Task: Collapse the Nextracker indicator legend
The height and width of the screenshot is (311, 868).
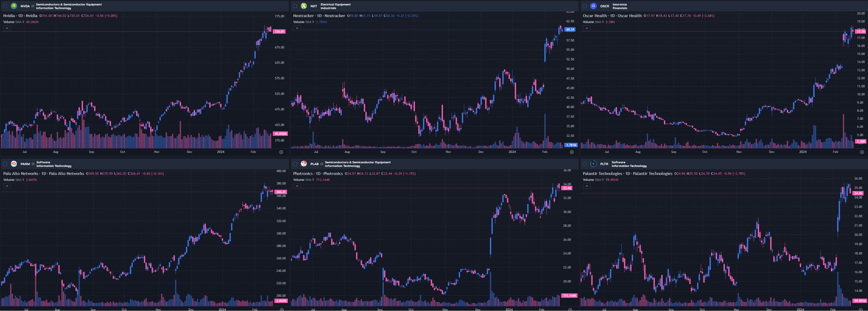Action: [x=297, y=28]
